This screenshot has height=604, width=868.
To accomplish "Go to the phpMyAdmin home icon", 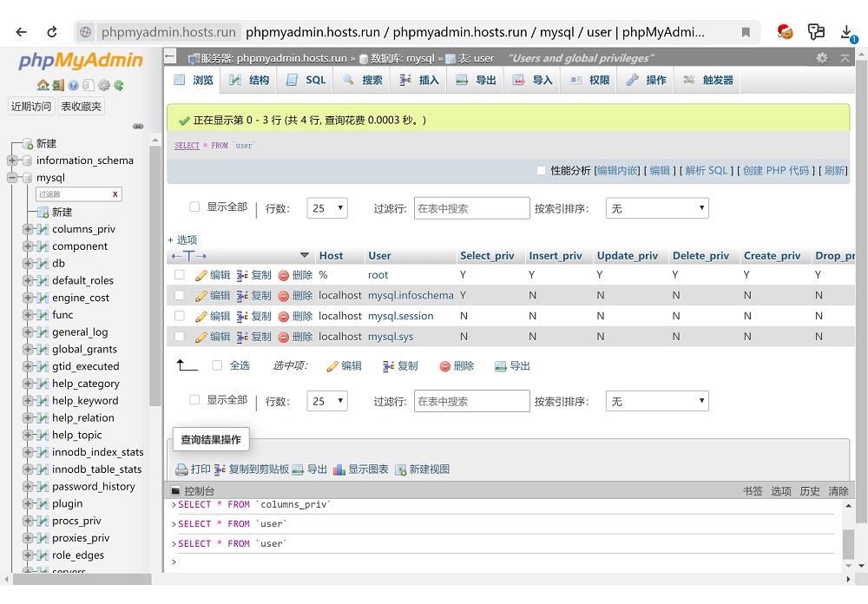I will [43, 85].
